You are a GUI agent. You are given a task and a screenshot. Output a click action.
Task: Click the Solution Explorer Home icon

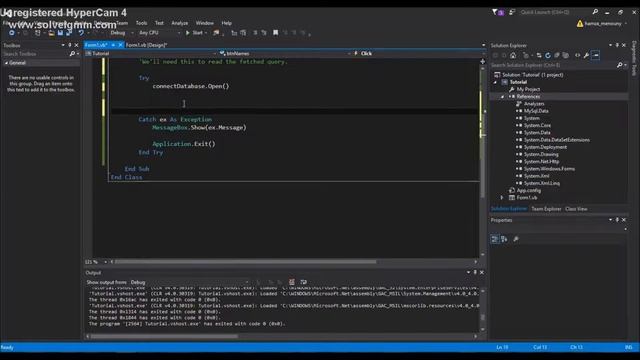pyautogui.click(x=513, y=55)
